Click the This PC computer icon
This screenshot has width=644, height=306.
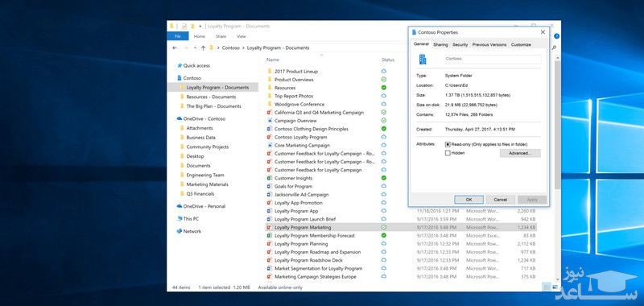pos(180,219)
